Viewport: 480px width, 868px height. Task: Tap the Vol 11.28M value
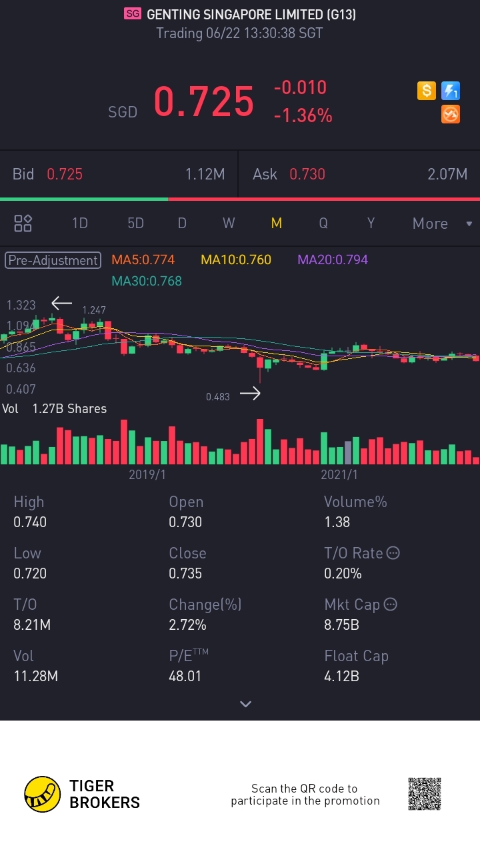click(35, 676)
